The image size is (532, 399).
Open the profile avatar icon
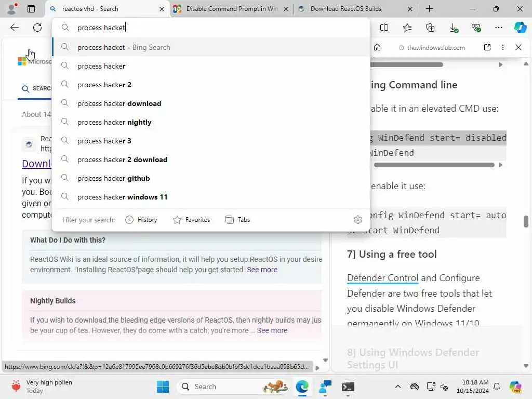[12, 9]
